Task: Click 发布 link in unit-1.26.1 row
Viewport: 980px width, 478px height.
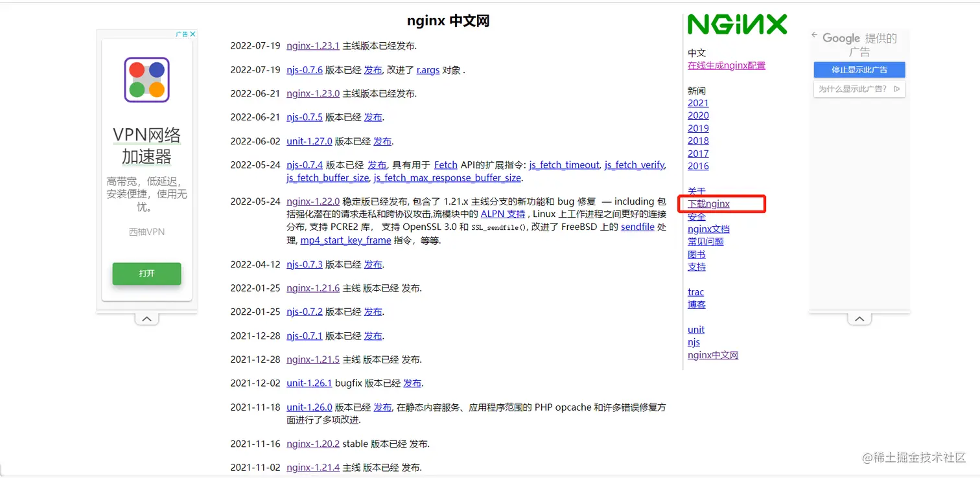Action: 412,383
